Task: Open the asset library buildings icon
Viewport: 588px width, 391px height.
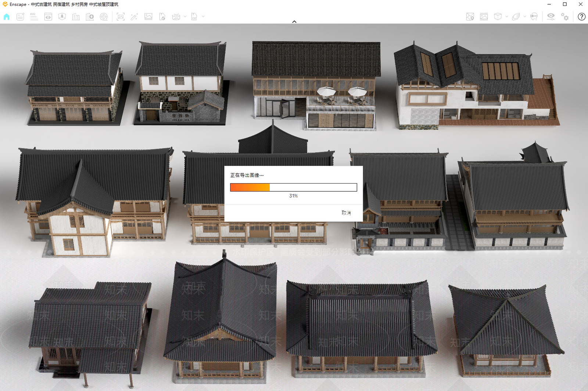Action: [x=76, y=17]
